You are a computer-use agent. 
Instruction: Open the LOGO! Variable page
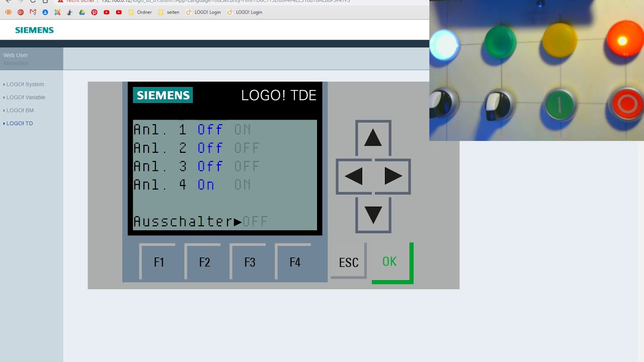[26, 98]
